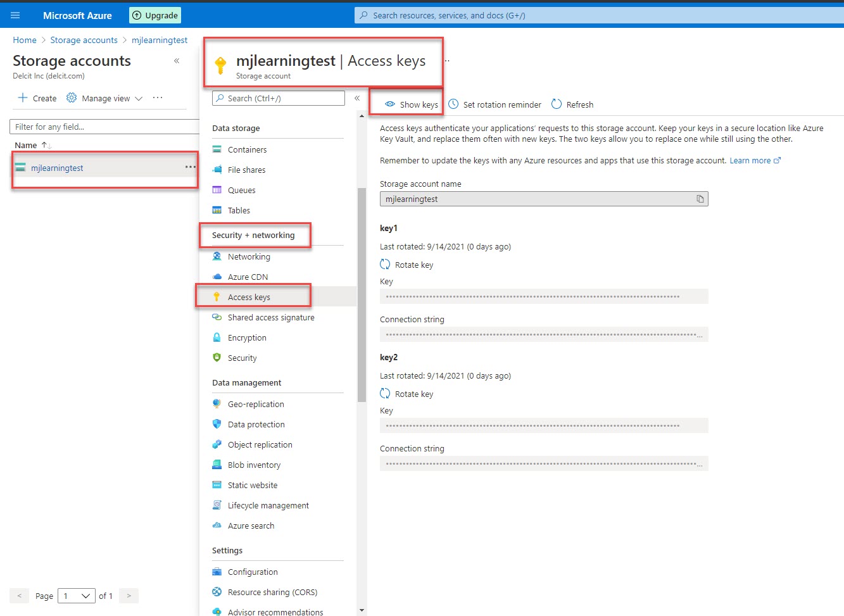This screenshot has width=844, height=616.
Task: Open Shared access signature settings
Action: coord(270,317)
